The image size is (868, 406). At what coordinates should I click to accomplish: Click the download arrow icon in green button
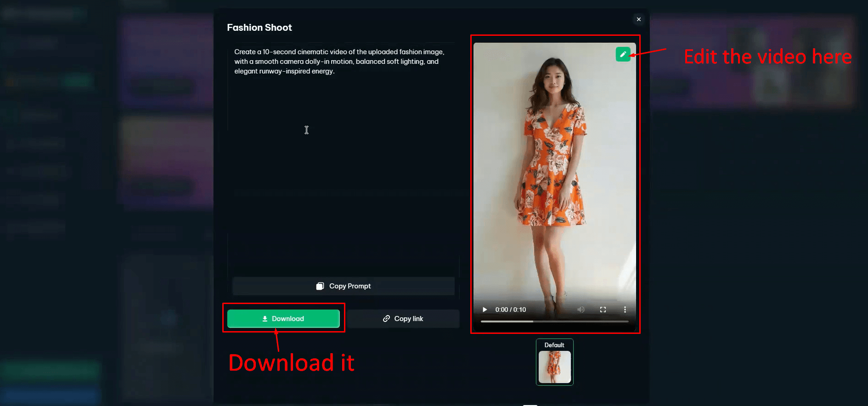265,319
